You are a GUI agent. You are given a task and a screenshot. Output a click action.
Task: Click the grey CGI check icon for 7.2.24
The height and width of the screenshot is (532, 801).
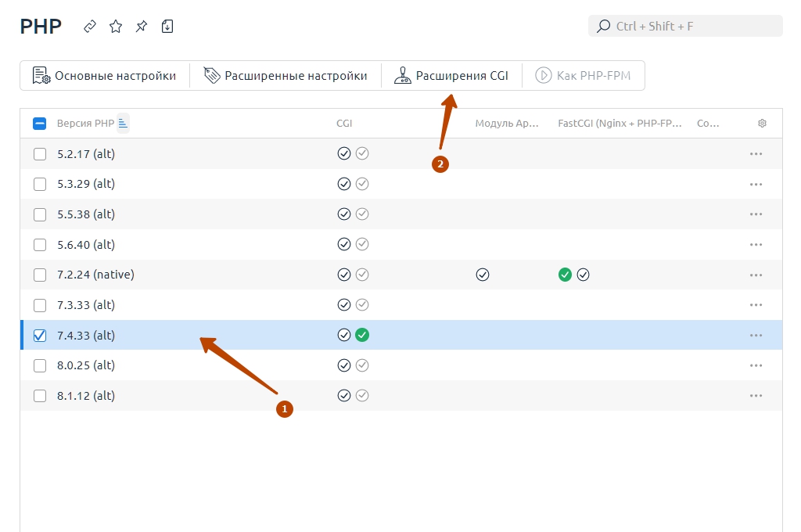click(362, 275)
